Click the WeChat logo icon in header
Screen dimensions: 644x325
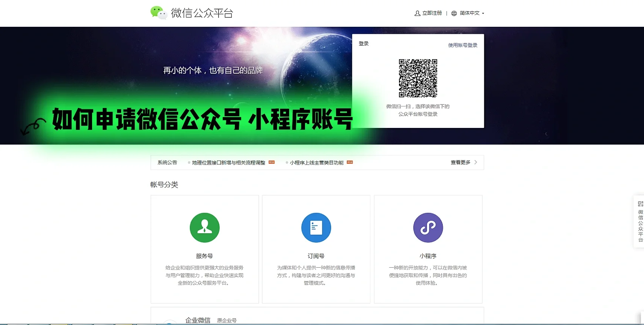tap(159, 12)
